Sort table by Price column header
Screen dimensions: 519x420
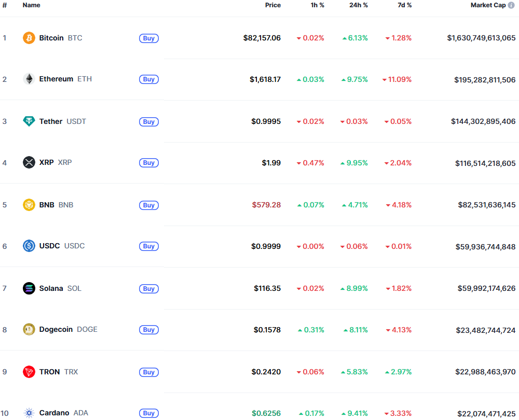[272, 5]
